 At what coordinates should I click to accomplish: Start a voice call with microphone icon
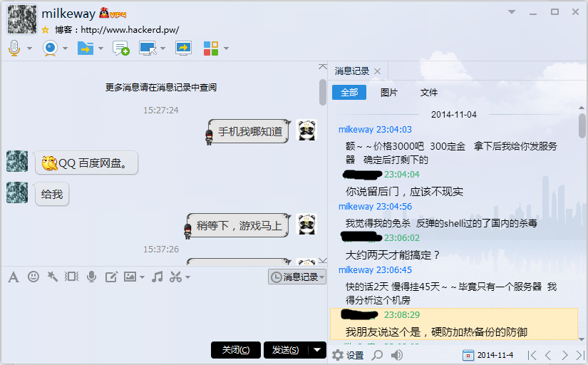tap(14, 48)
